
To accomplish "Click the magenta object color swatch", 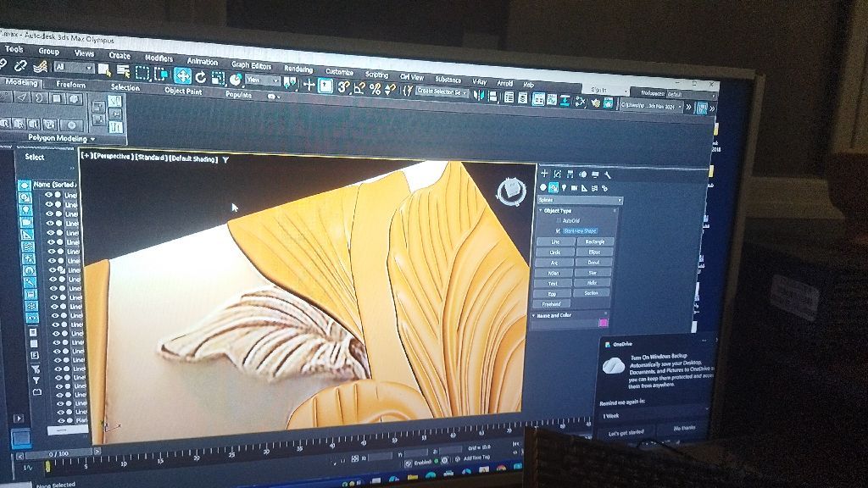I will click(x=603, y=322).
